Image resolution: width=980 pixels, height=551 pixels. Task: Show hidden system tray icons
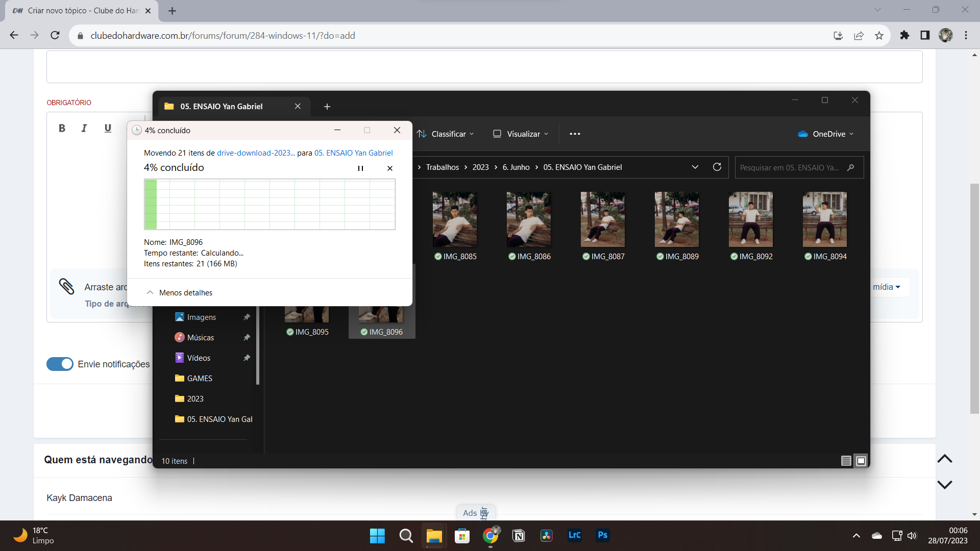[856, 536]
